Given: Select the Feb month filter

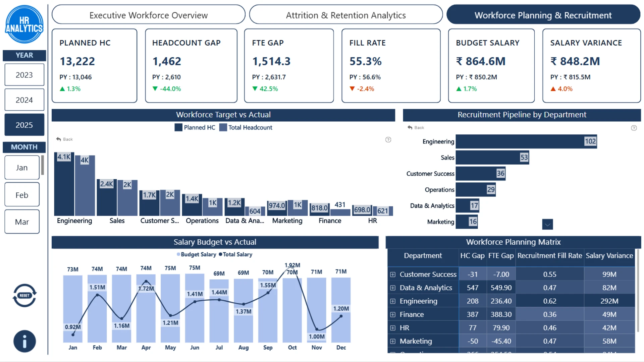Looking at the screenshot, I should [22, 195].
